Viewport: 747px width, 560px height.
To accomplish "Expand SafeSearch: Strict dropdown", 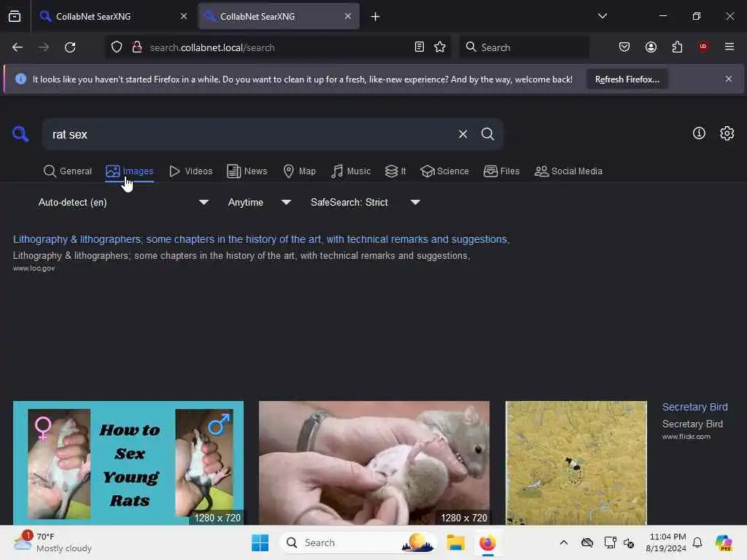I will [x=365, y=203].
